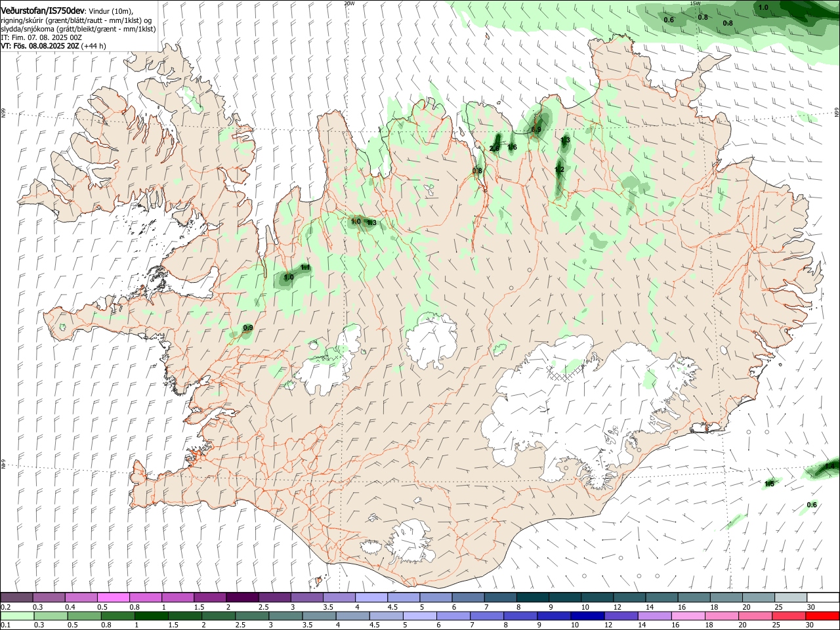This screenshot has width=840, height=630.
Task: Pick the white 30 mm top-row legend swatch
Action: pyautogui.click(x=822, y=598)
